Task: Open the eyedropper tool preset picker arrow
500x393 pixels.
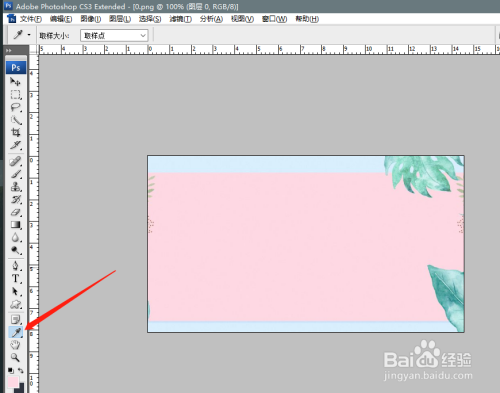Action: [x=29, y=35]
